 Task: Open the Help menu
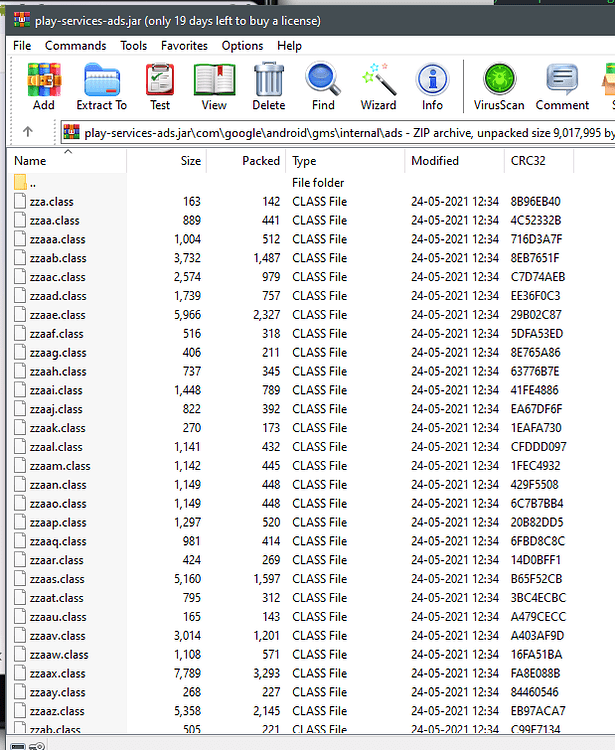(x=289, y=46)
